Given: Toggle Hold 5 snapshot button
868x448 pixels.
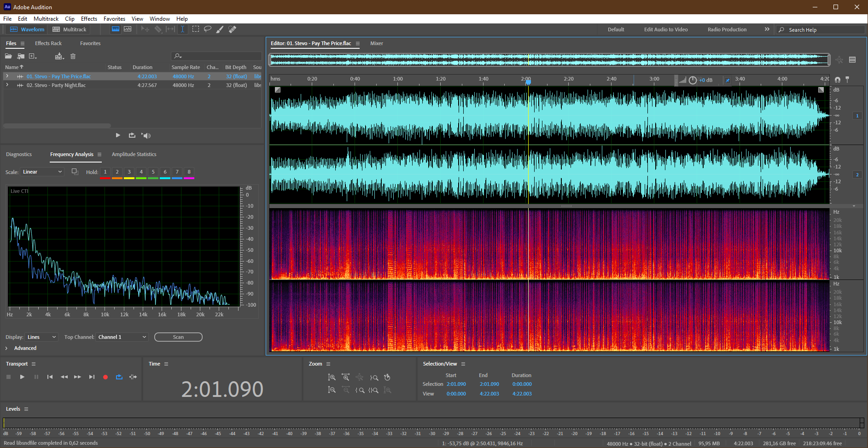Looking at the screenshot, I should click(x=153, y=172).
